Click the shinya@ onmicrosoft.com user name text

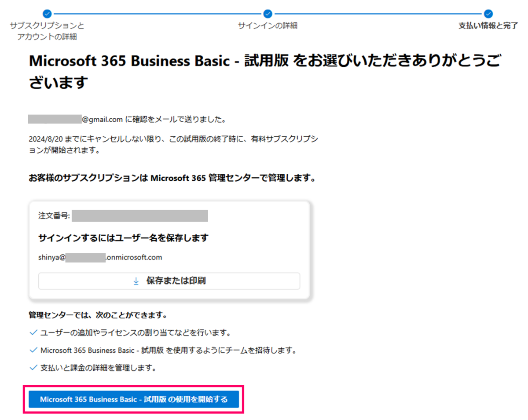(100, 257)
